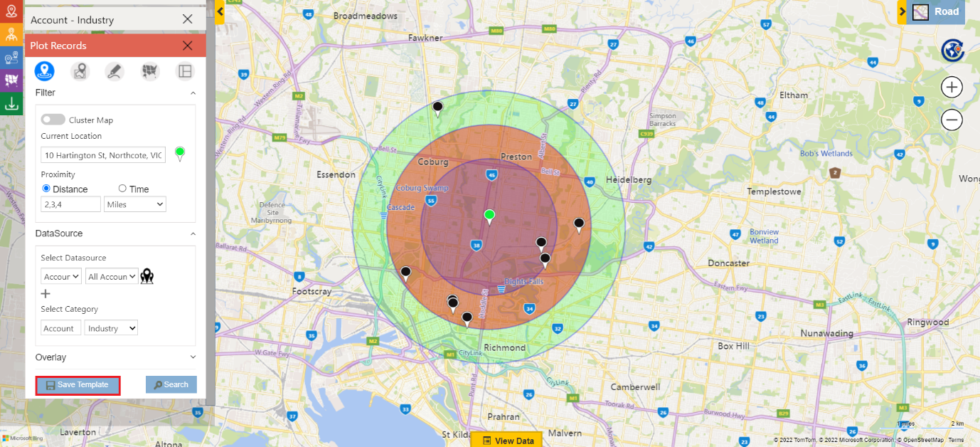Open the freehand drawing tool icon
The height and width of the screenshot is (447, 980).
pos(114,71)
